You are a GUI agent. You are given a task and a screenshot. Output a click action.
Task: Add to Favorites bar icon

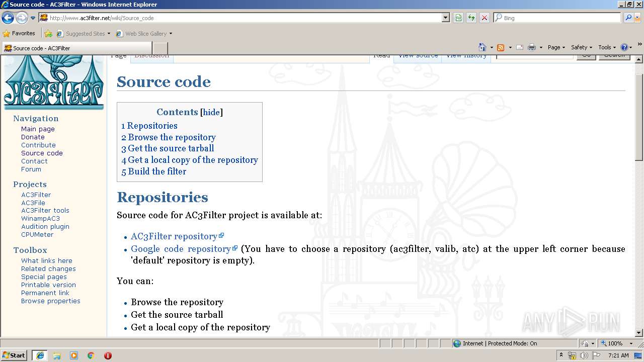tap(48, 34)
